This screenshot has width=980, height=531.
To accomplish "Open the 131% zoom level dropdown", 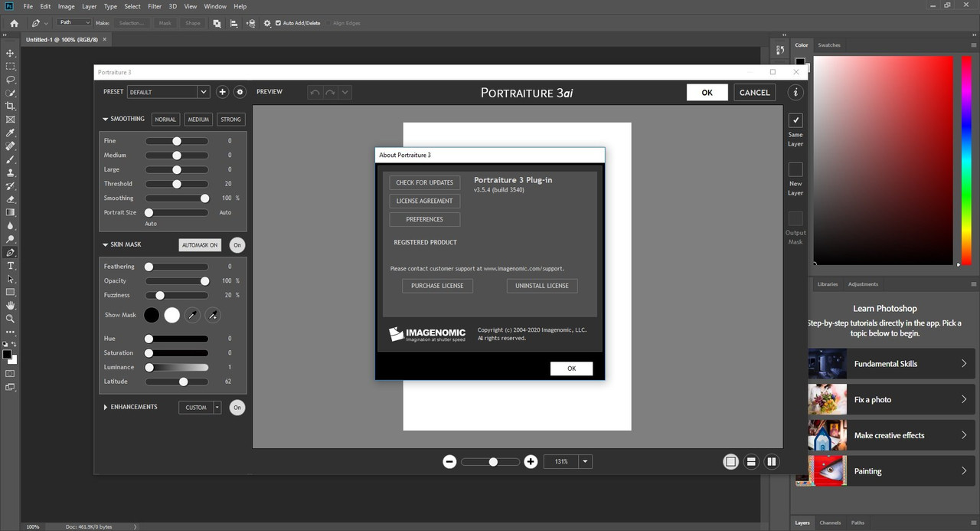I will [586, 462].
